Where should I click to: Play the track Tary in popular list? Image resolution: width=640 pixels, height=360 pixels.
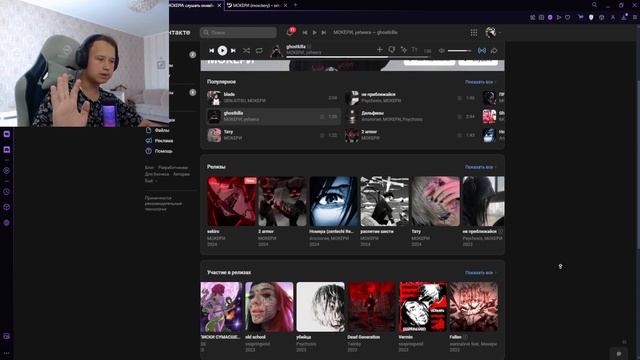(273, 135)
